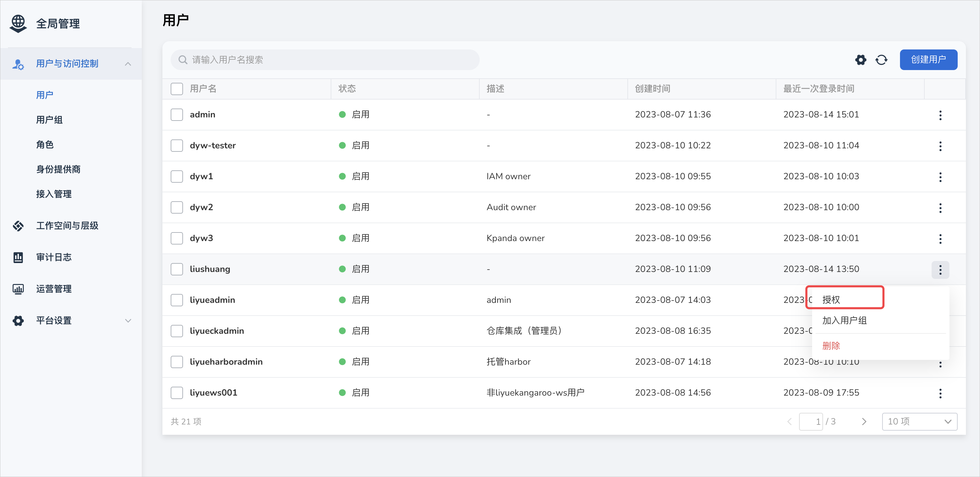Screen dimensions: 980x477
Task: Click 创建用户 button
Action: point(928,60)
